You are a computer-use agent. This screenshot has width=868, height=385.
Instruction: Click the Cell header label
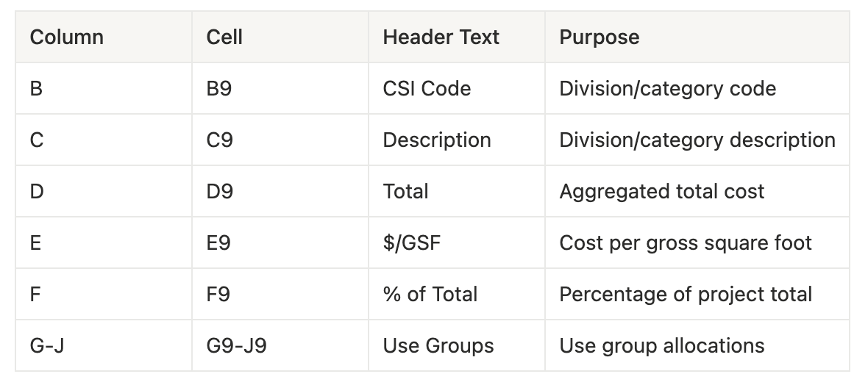pos(224,37)
